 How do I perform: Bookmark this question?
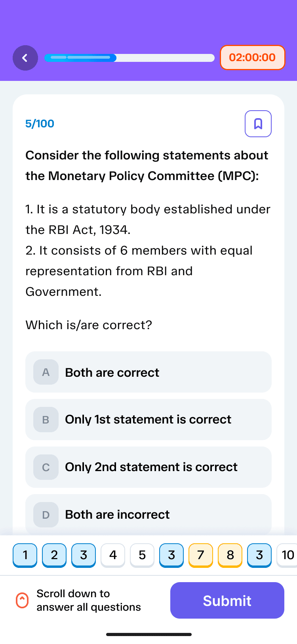(258, 124)
